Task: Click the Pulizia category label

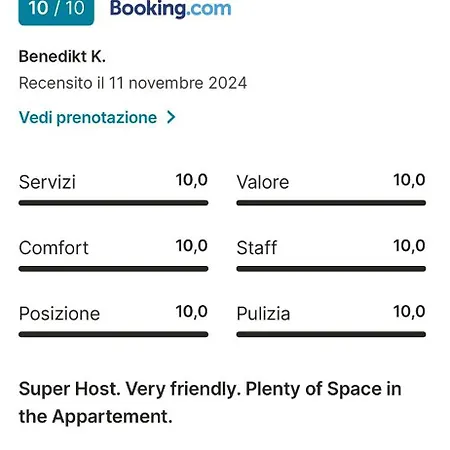Action: tap(263, 314)
